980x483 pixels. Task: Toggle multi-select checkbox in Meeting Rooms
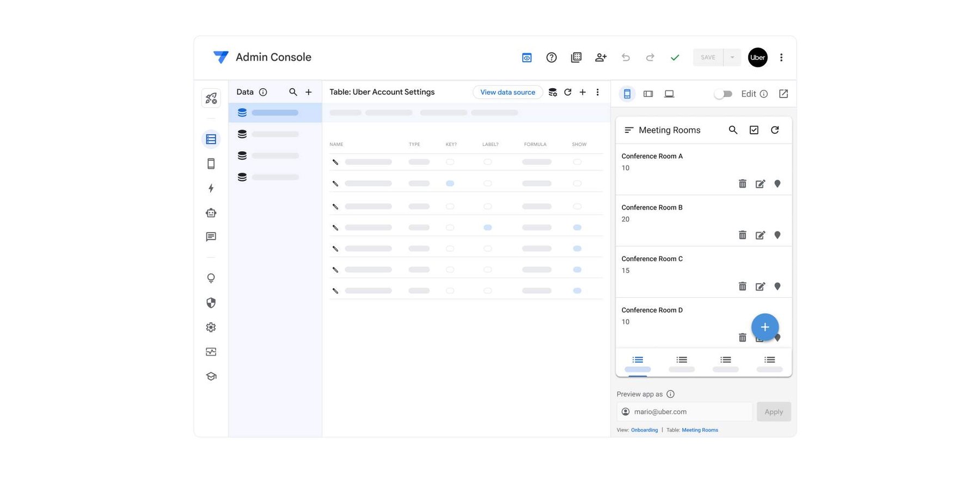[754, 130]
